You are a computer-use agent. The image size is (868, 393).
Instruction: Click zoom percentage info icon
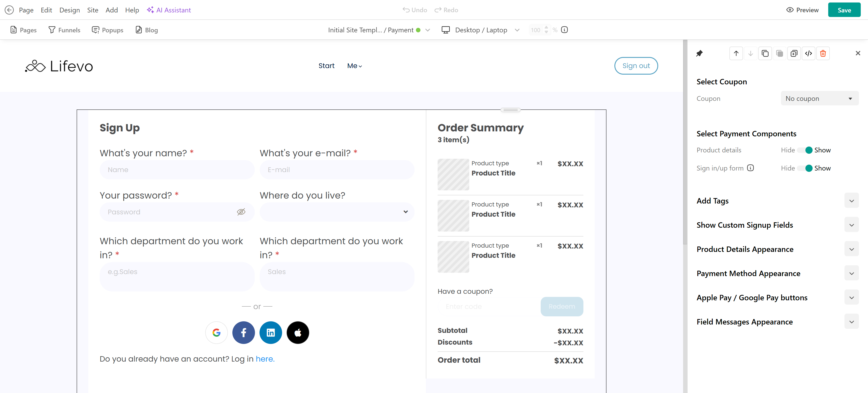click(564, 30)
